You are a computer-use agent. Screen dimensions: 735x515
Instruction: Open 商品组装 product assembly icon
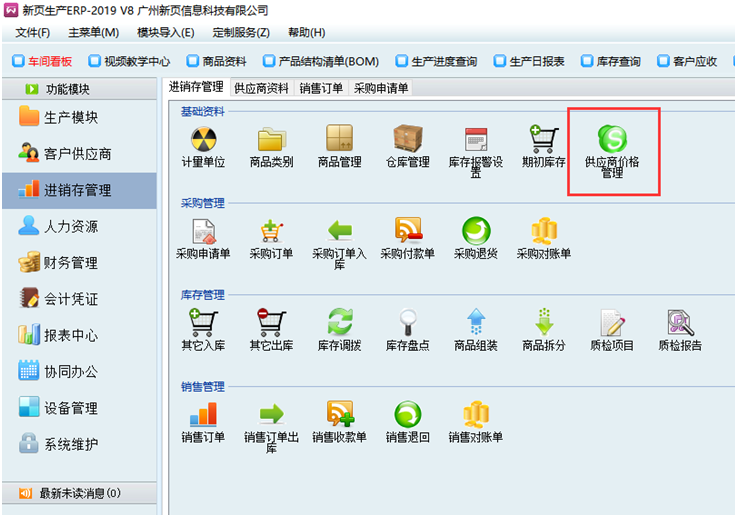coord(476,323)
